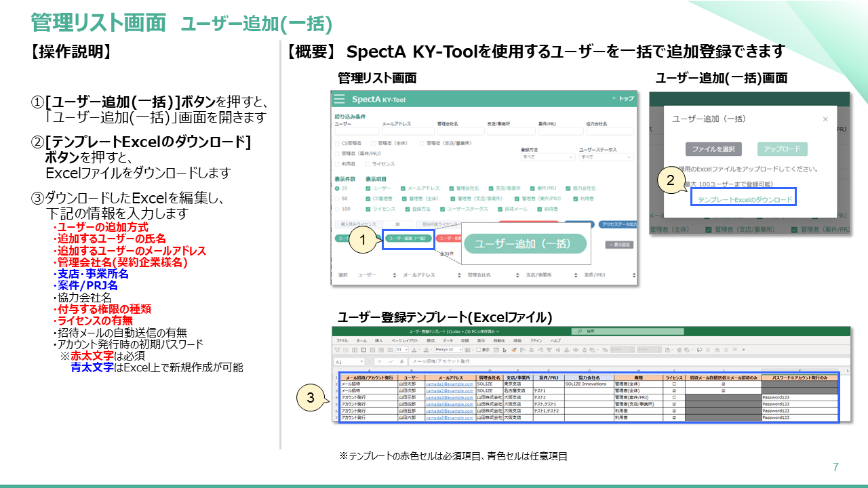Uncheck the メールアドレス display column checkbox

(x=404, y=188)
